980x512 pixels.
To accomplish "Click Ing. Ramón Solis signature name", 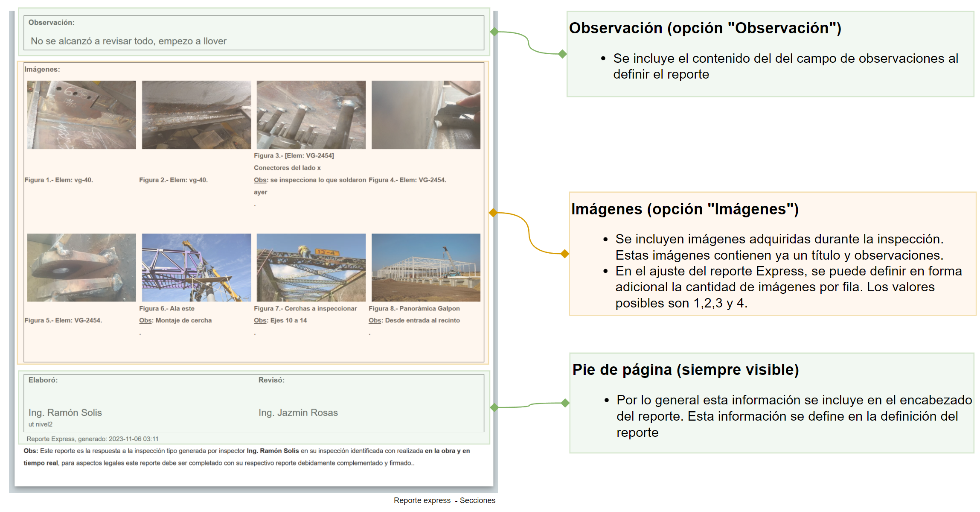I will [x=65, y=413].
